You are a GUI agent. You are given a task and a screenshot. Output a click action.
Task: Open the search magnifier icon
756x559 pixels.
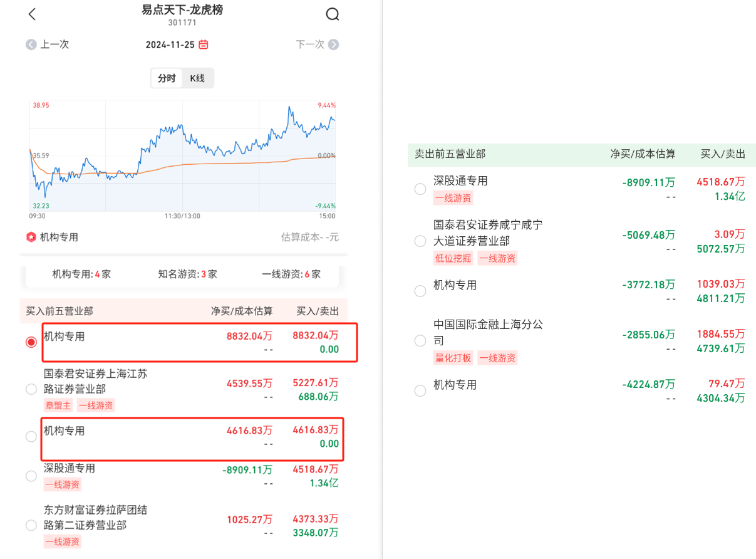tap(333, 14)
